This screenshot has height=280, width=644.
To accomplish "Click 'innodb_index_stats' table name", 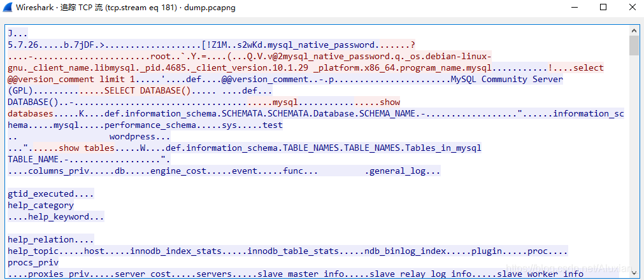I will pos(176,251).
